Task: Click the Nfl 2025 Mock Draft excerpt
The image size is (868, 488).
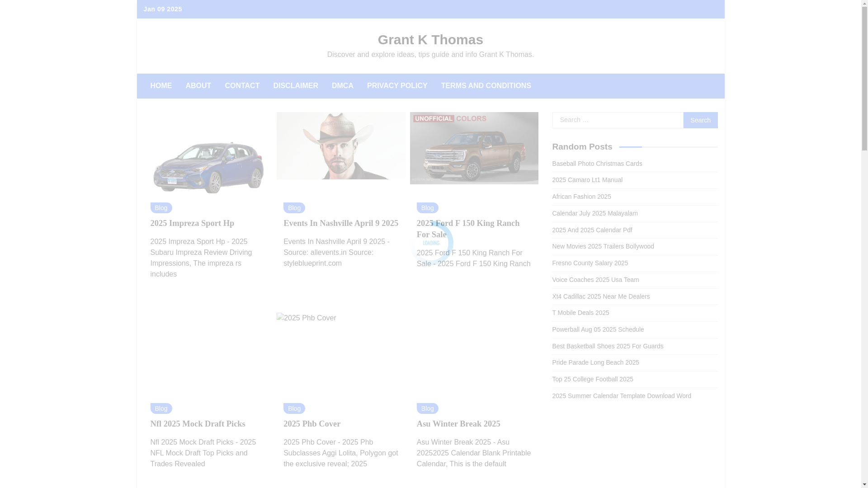Action: [x=203, y=453]
